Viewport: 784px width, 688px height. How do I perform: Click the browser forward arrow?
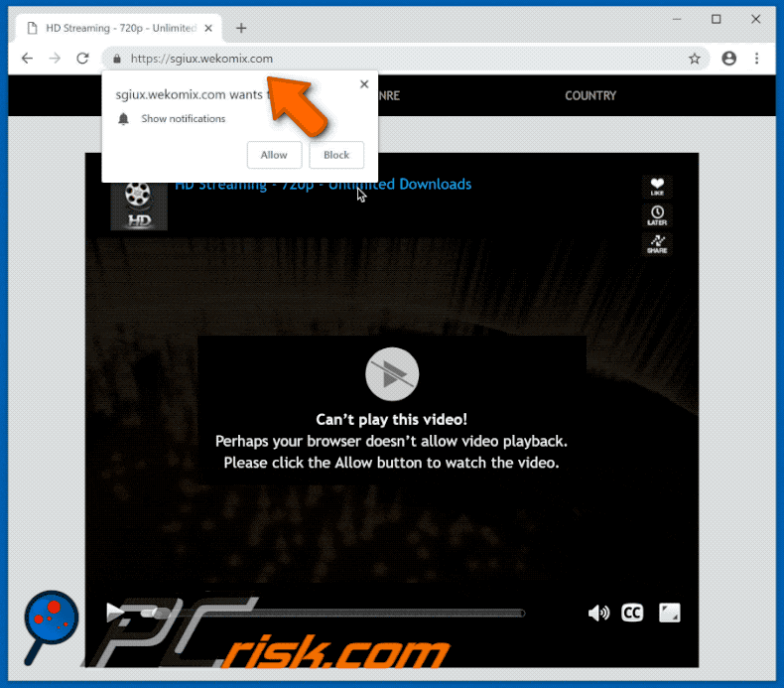pos(55,59)
